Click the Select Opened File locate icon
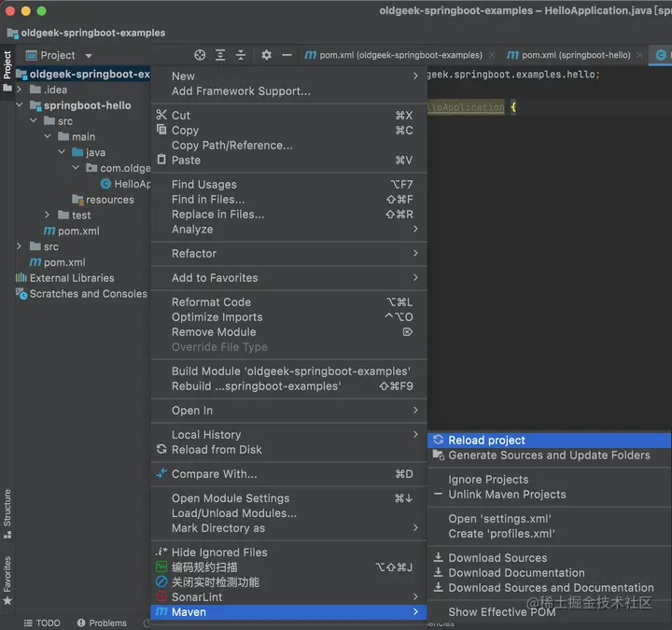 [200, 55]
